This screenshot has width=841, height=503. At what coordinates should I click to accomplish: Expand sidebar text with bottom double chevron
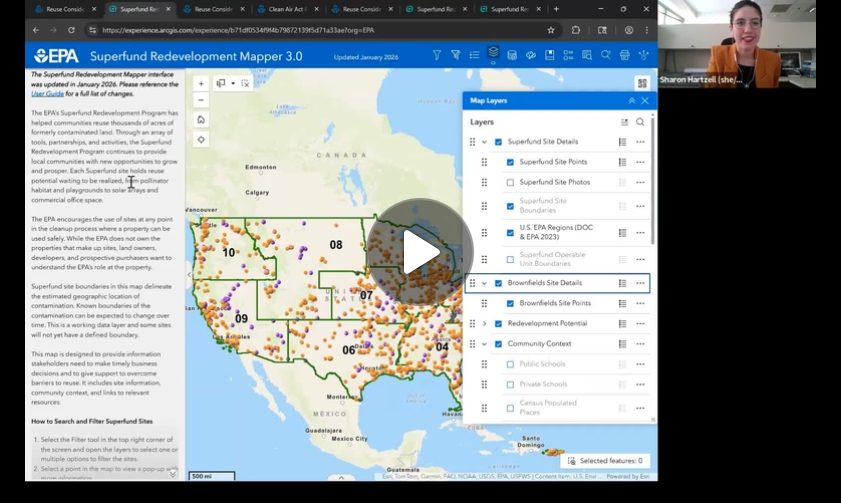tap(173, 474)
